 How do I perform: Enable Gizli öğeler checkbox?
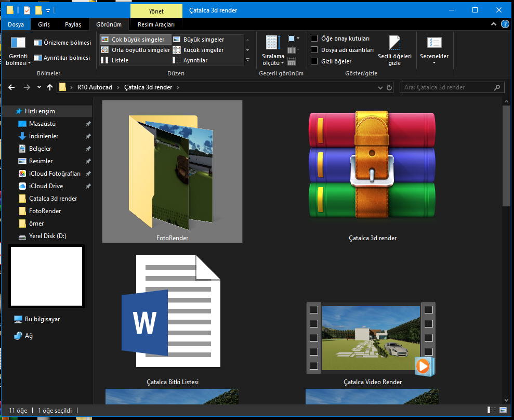click(x=314, y=61)
